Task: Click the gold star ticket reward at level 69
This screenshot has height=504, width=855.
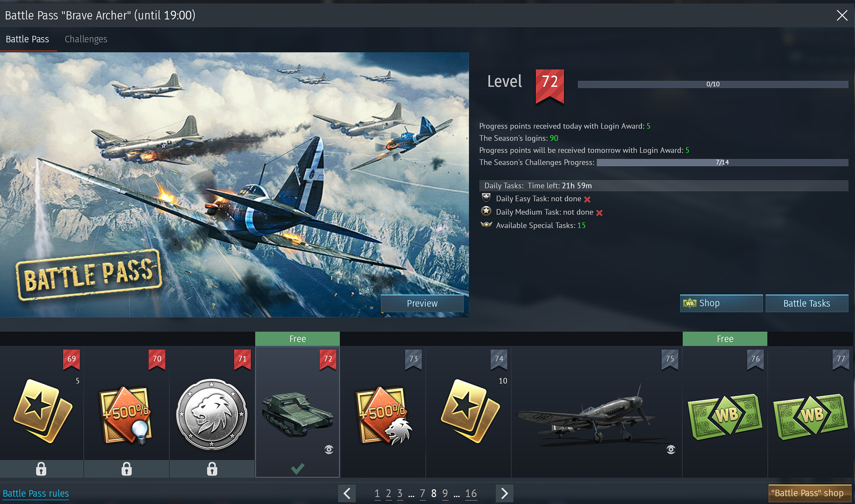Action: pos(42,411)
